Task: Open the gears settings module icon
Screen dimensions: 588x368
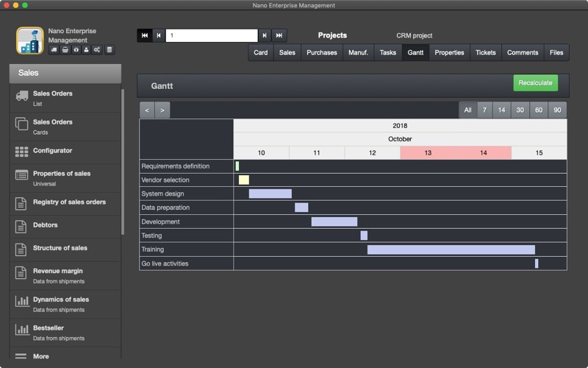Action: [x=97, y=50]
